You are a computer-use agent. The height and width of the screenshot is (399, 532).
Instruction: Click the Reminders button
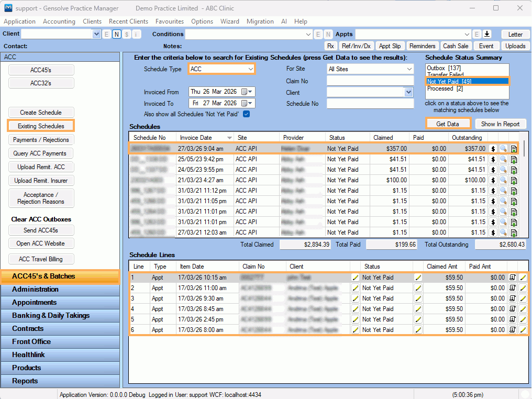point(422,46)
